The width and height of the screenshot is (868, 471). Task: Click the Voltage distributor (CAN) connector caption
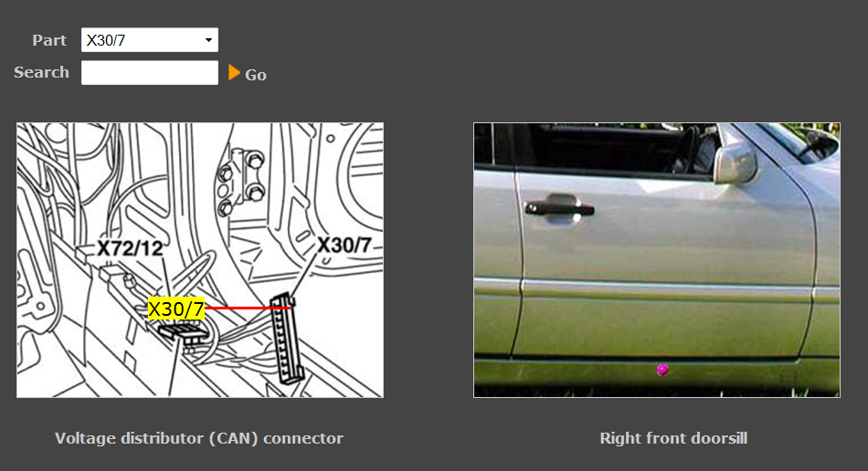pyautogui.click(x=199, y=438)
